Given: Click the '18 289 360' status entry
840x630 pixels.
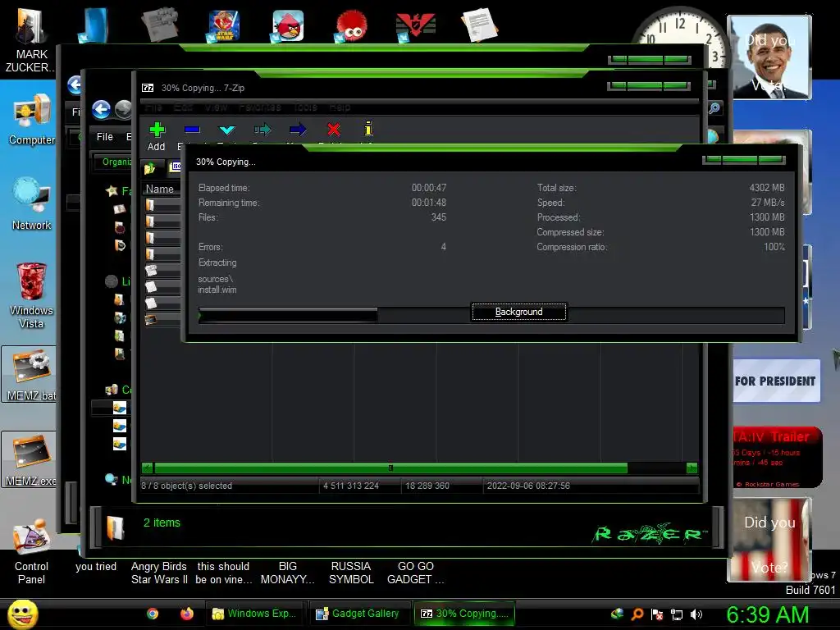Looking at the screenshot, I should point(427,486).
